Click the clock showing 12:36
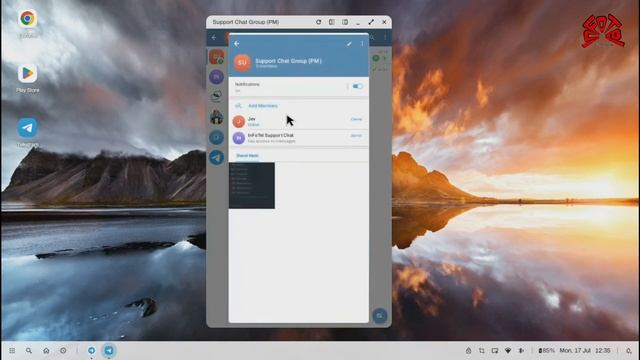The width and height of the screenshot is (640, 360). point(603,351)
